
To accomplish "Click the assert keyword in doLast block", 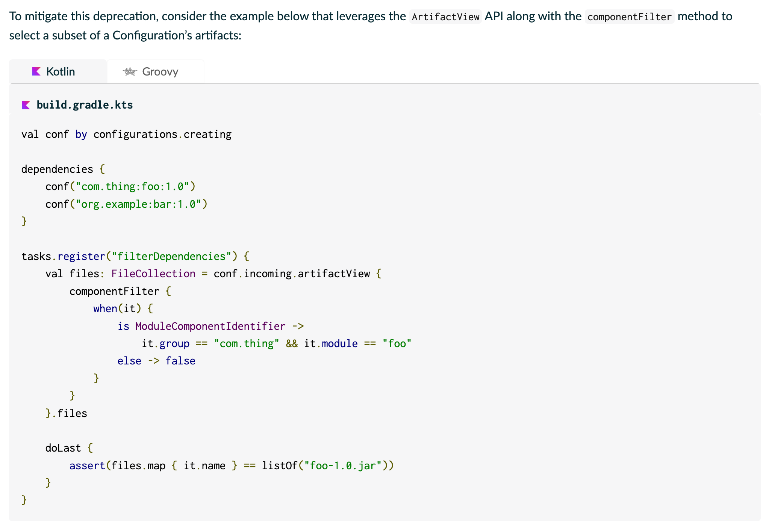I will tap(87, 466).
